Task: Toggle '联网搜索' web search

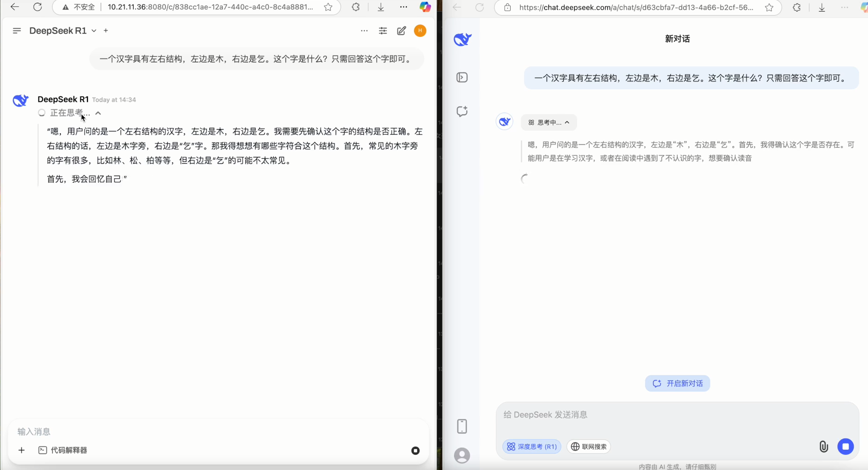Action: coord(588,447)
